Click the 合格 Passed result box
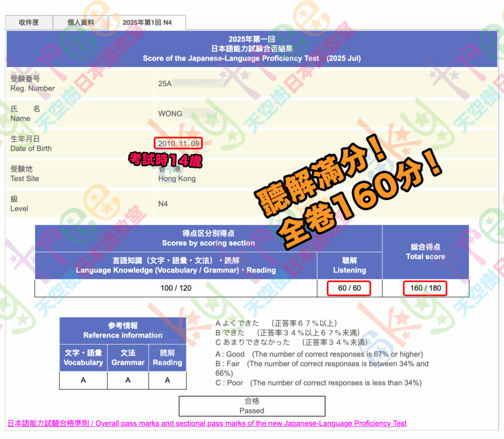This screenshot has width=504, height=439. click(252, 406)
